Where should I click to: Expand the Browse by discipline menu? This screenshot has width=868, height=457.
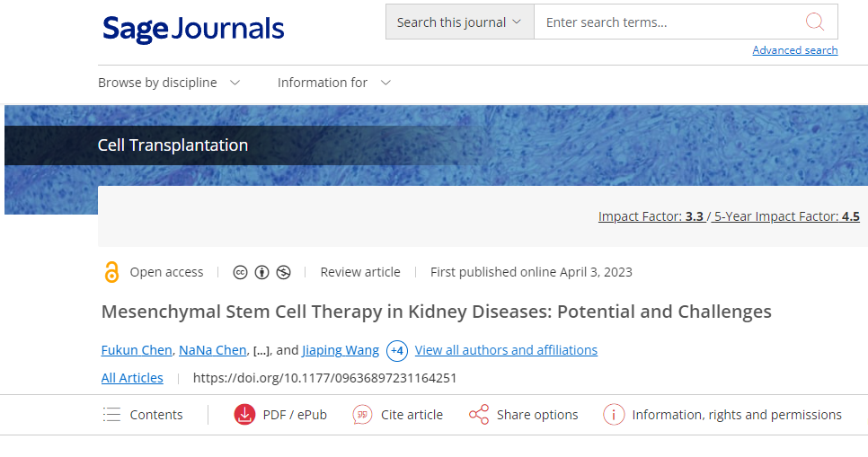169,83
